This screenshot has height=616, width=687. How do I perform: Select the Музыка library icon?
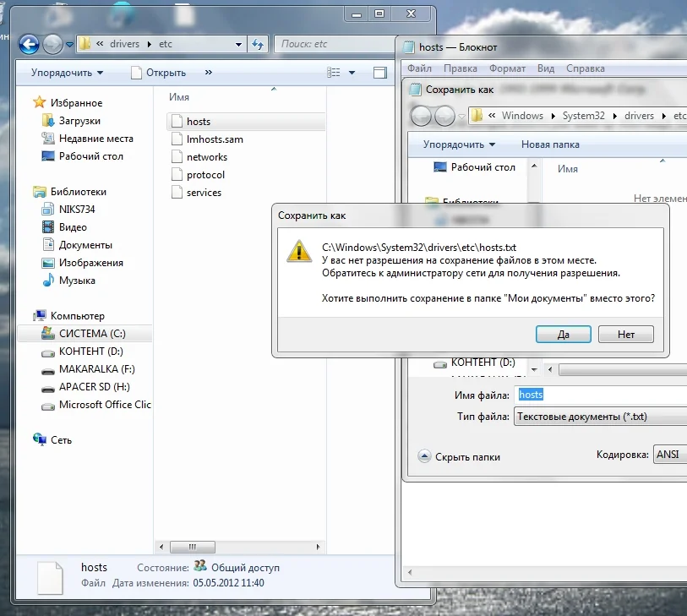[48, 281]
